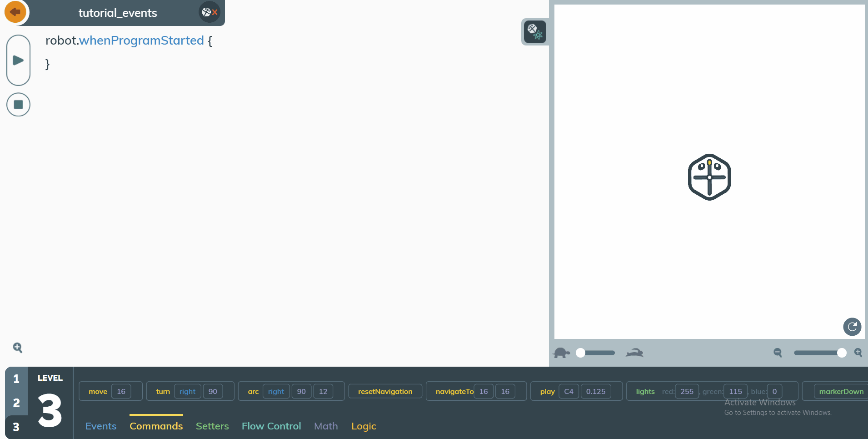Viewport: 868px width, 439px height.
Task: Open the Events tab
Action: click(x=101, y=426)
